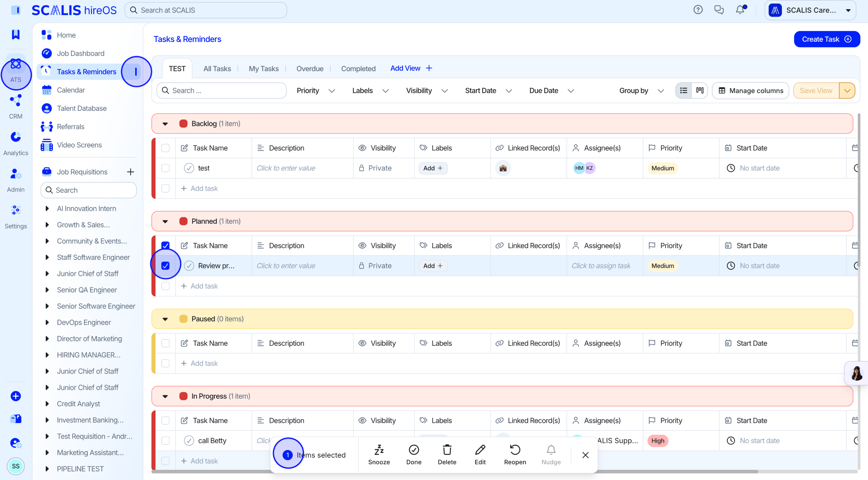The image size is (868, 480).
Task: Switch to board view icon
Action: [x=700, y=91]
